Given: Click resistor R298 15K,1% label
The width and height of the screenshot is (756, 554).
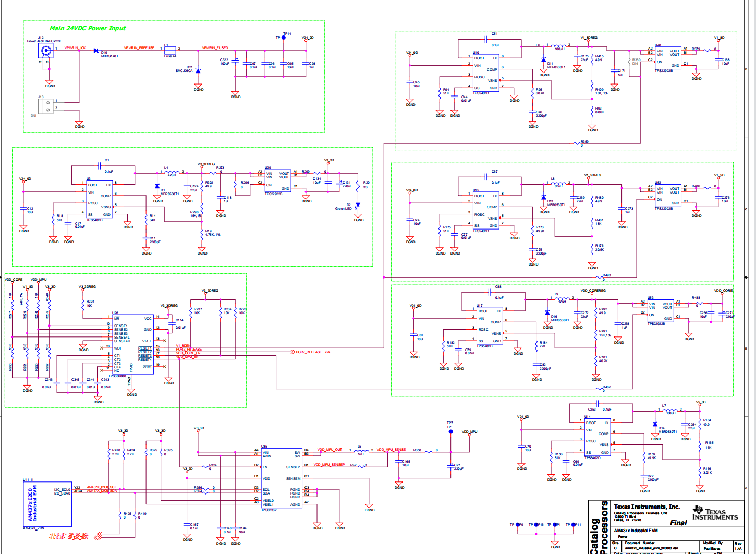Looking at the screenshot, I should [x=196, y=214].
